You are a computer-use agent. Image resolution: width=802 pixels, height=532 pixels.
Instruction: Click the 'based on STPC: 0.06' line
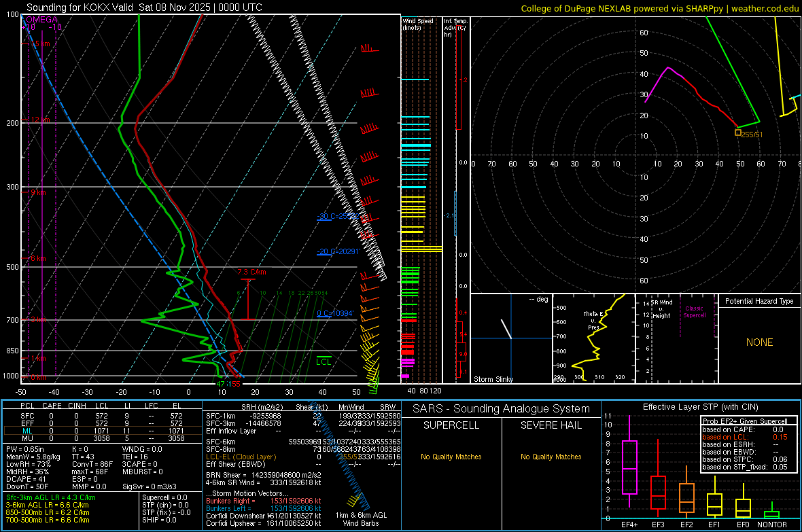tap(745, 459)
